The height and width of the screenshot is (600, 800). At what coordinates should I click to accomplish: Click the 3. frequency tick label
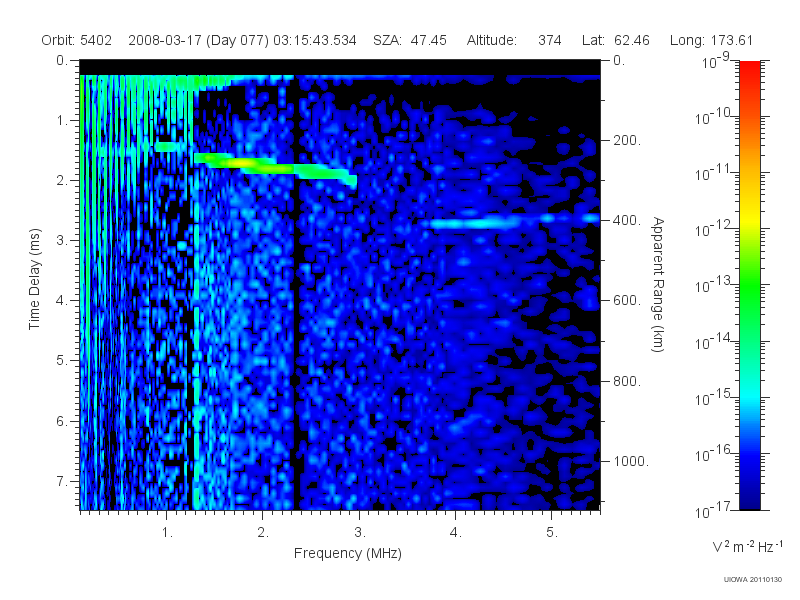click(360, 533)
